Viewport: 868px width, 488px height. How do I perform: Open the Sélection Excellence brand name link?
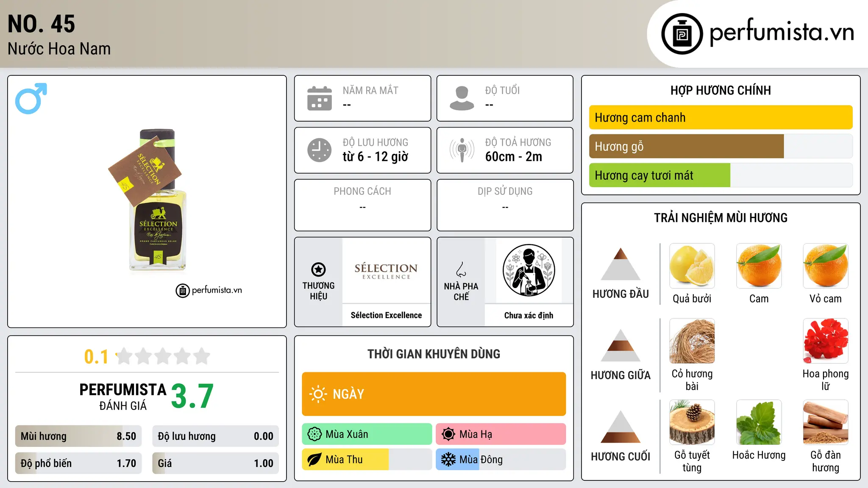[x=386, y=315]
